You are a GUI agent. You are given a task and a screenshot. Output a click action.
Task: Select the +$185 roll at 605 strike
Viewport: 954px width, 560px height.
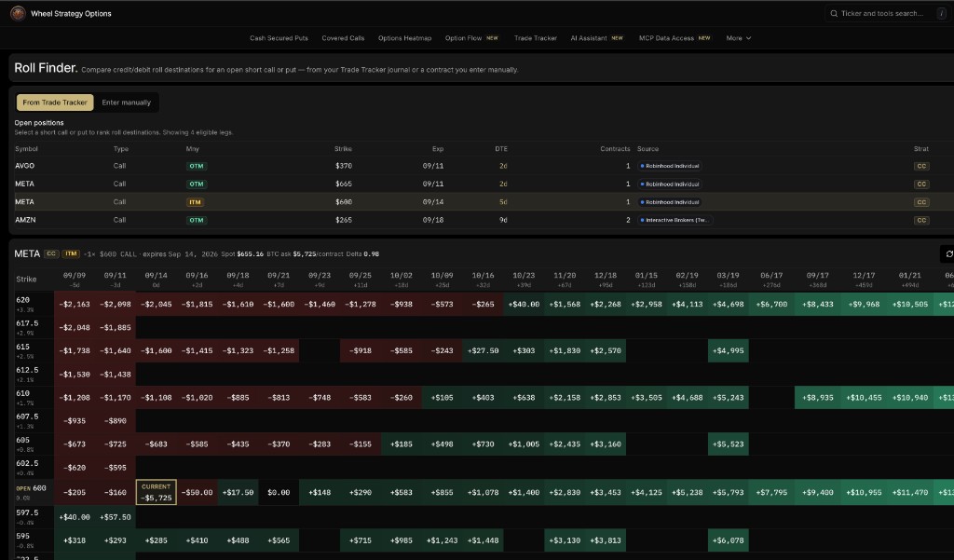point(402,444)
